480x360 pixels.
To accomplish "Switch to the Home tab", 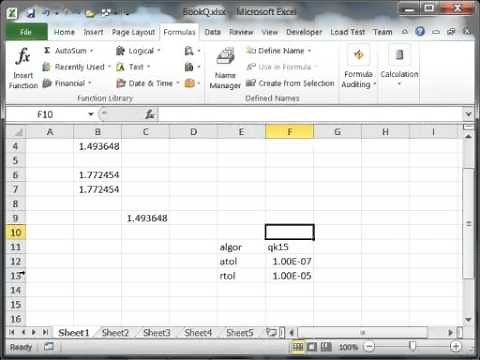I will pos(64,32).
